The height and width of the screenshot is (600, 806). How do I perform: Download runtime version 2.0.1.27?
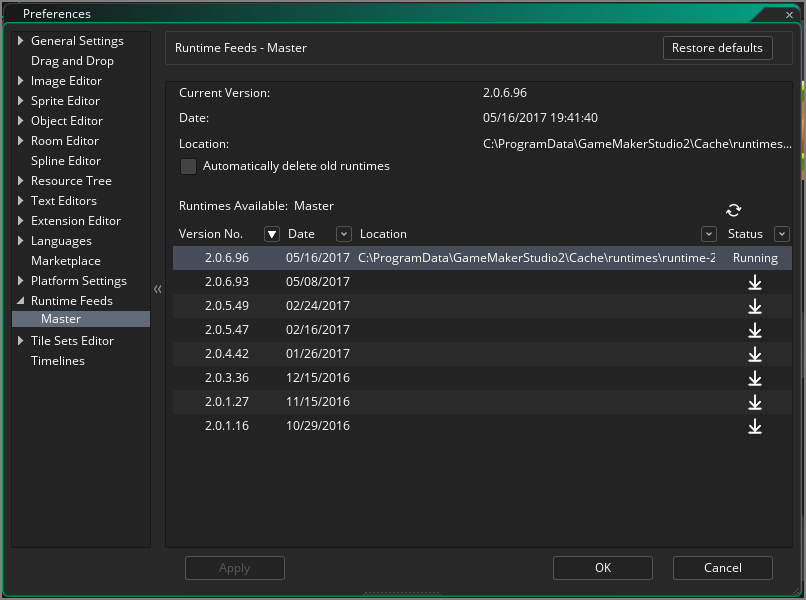tap(755, 402)
